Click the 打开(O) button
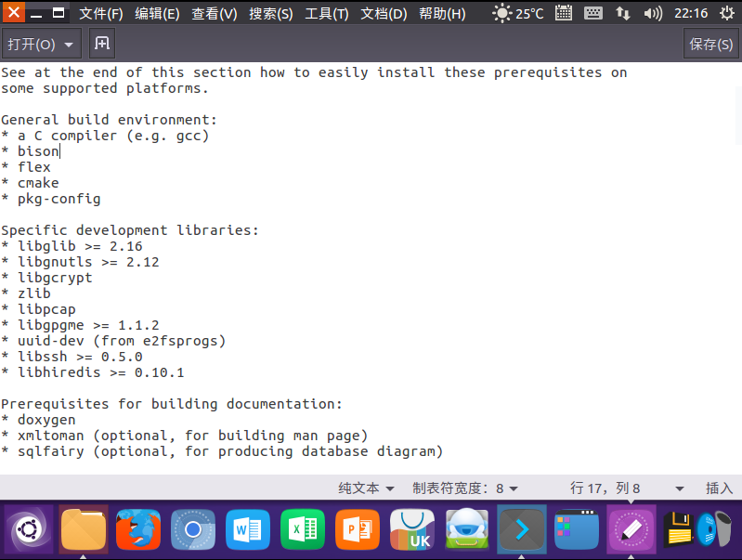This screenshot has height=560, width=742. (32, 44)
